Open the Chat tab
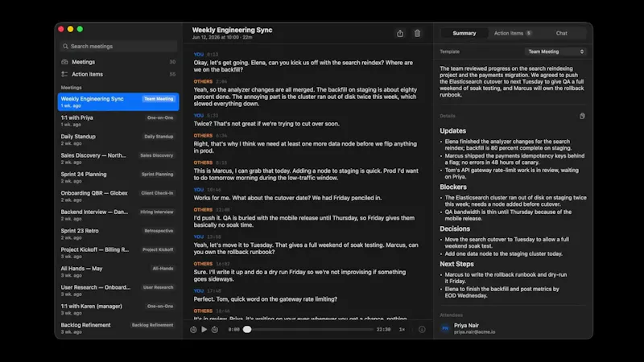The width and height of the screenshot is (644, 362). click(x=561, y=33)
